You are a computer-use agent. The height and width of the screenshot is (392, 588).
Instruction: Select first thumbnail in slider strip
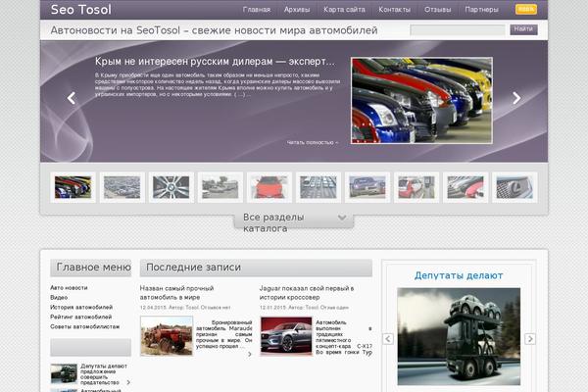(73, 186)
